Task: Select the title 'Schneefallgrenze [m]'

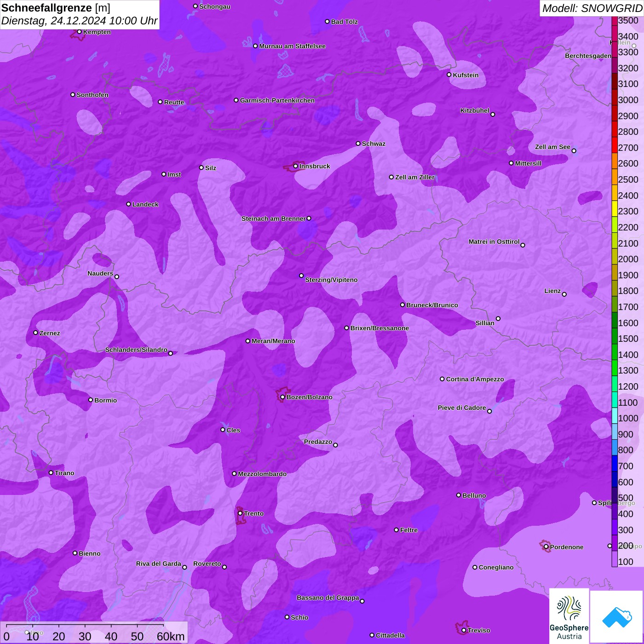Action: click(56, 8)
